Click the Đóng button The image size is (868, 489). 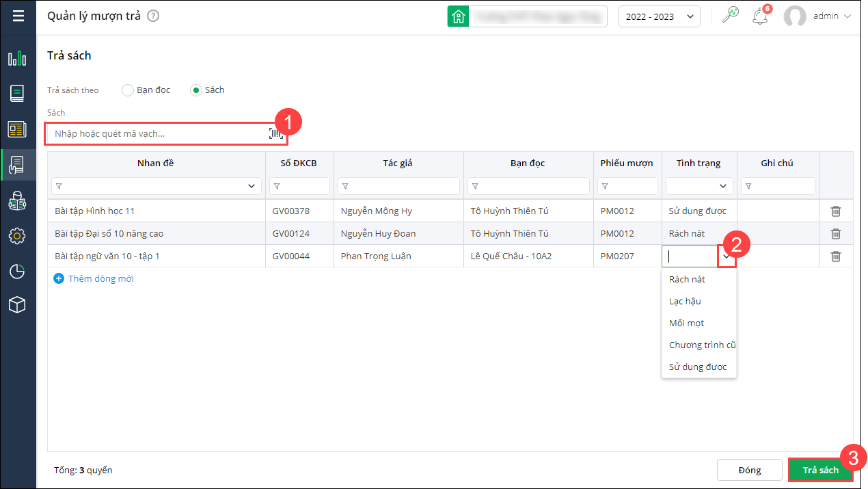point(749,470)
